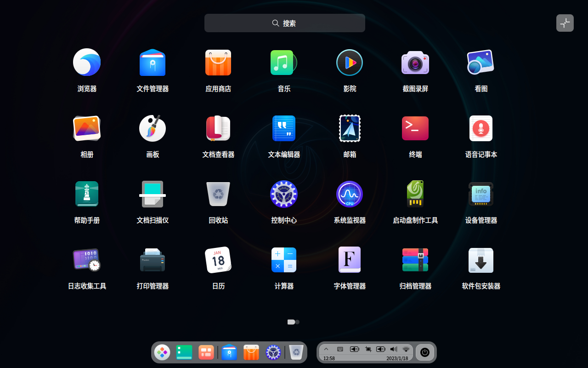588x368 pixels.
Task: Click the 搜索 search field
Action: [284, 23]
